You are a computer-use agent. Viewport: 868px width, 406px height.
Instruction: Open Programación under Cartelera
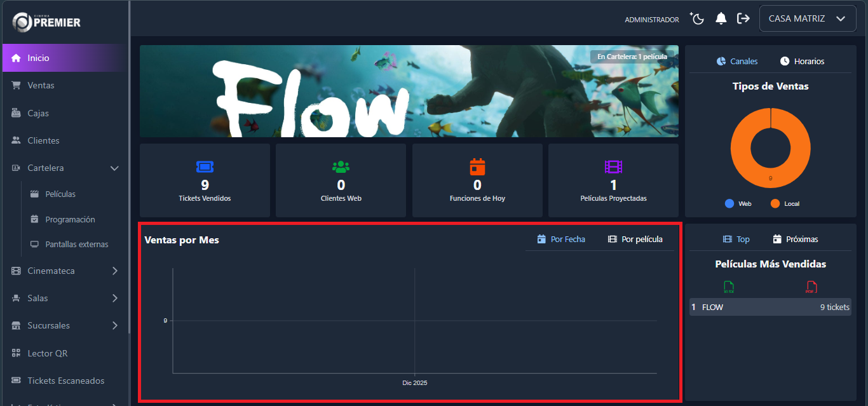70,220
